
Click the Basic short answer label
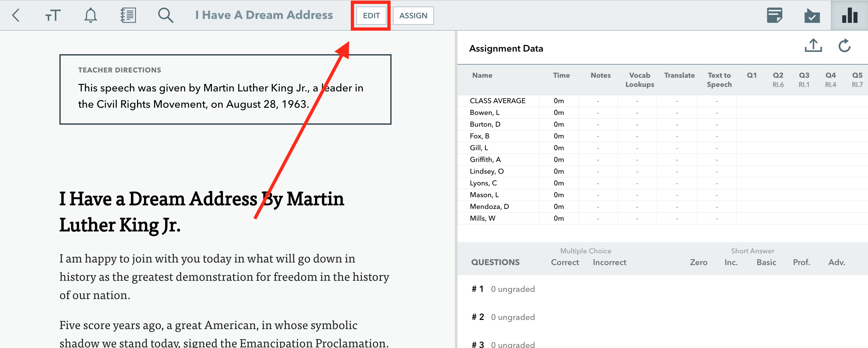766,262
